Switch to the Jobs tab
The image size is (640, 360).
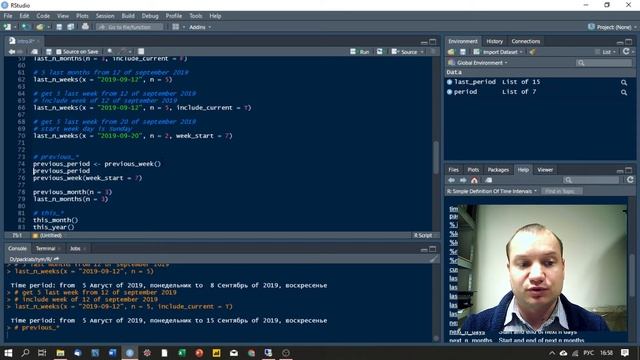click(x=75, y=249)
